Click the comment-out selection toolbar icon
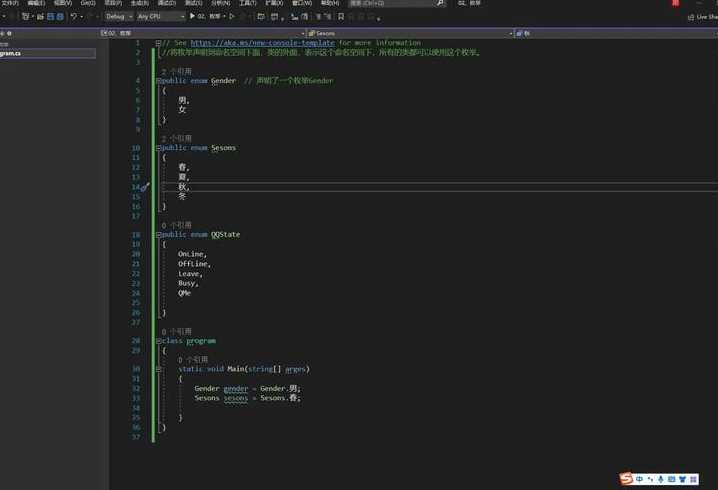Screen dimensions: 718x490 coord(319,16)
